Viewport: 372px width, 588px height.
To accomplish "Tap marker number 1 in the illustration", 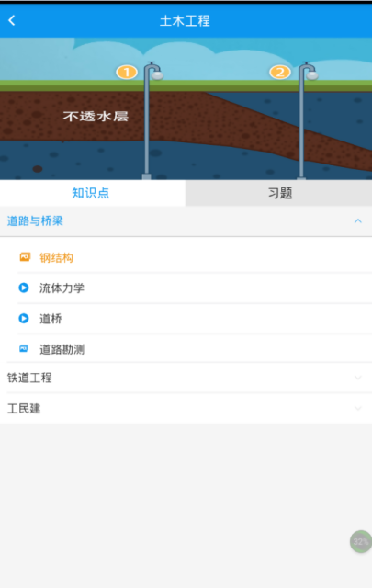I will [127, 72].
